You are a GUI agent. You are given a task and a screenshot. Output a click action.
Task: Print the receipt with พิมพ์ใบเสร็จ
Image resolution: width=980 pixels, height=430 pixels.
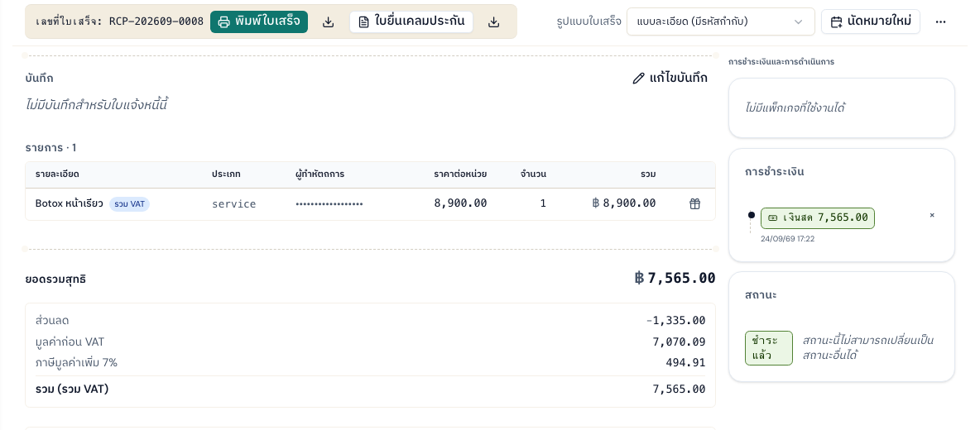259,21
